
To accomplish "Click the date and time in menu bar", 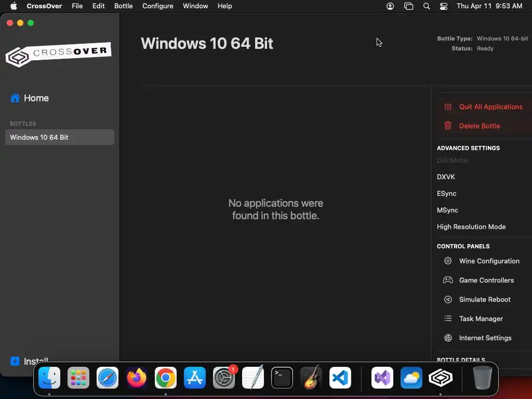I will point(489,6).
